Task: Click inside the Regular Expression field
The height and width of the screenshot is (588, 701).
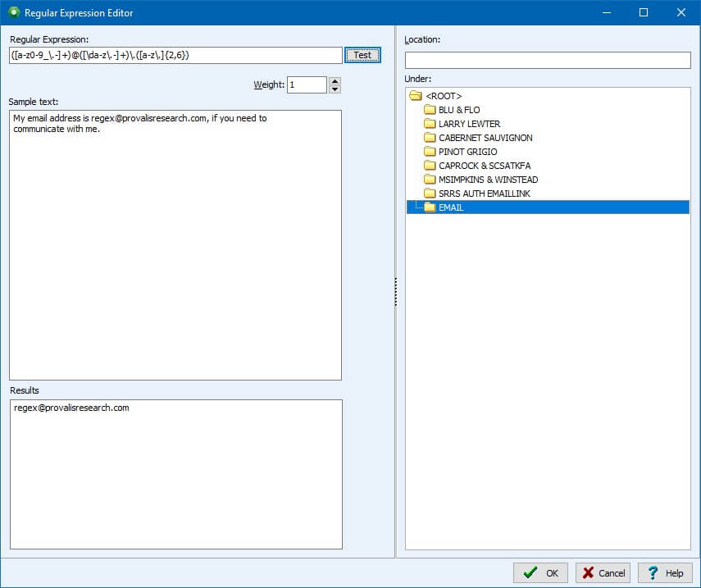Action: (x=175, y=55)
